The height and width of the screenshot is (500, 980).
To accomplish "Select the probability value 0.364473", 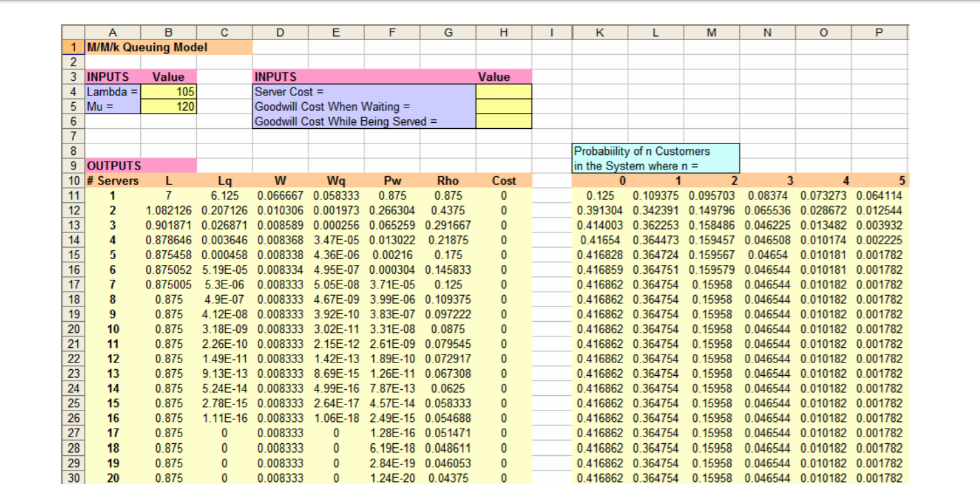I will click(x=656, y=240).
